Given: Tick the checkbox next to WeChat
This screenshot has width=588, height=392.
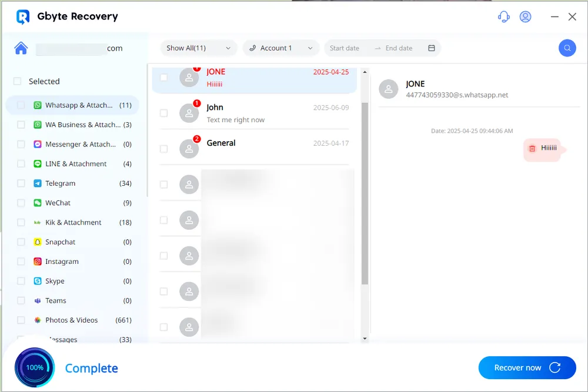Looking at the screenshot, I should click(x=21, y=203).
